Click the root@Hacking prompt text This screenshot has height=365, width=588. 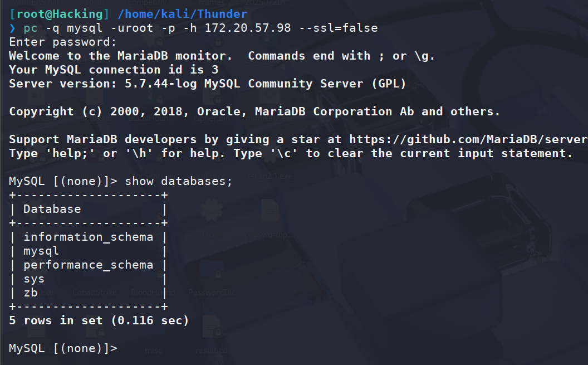click(59, 14)
